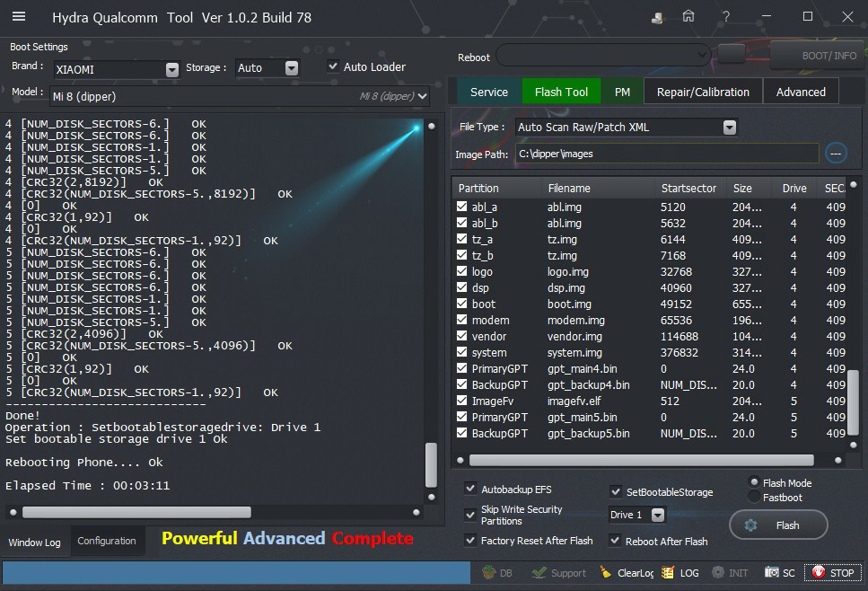Click the small button next to Reboot dropdown
Screen dimensions: 868x591
(x=732, y=54)
